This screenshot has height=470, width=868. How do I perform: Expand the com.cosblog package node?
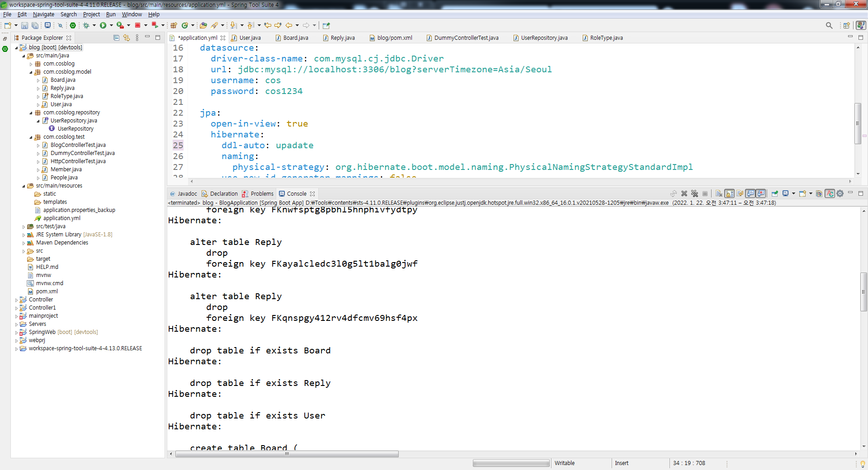31,64
